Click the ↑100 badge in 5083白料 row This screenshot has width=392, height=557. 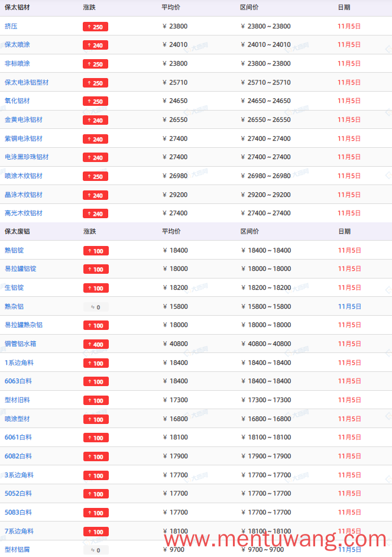96,513
